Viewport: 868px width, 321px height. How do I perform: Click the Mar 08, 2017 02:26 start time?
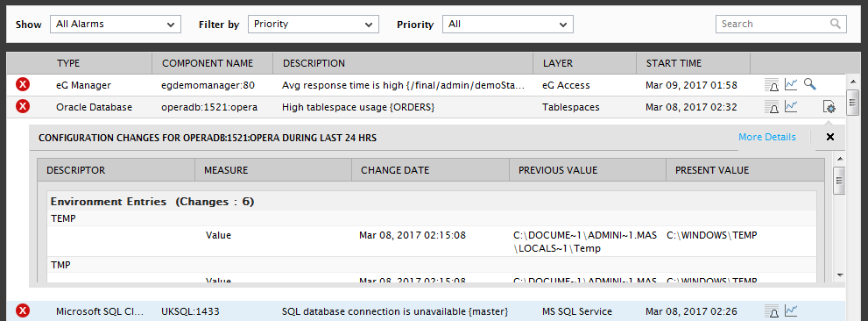coord(691,311)
